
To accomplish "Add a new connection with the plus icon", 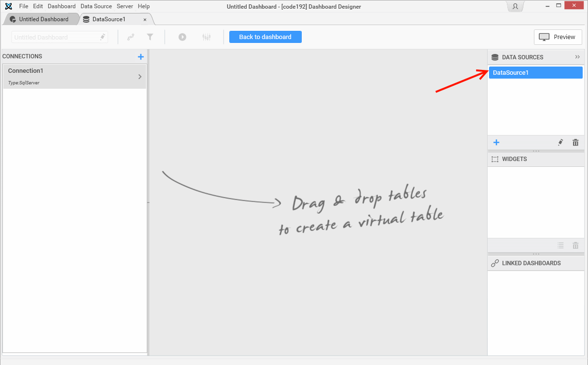I will pos(141,57).
